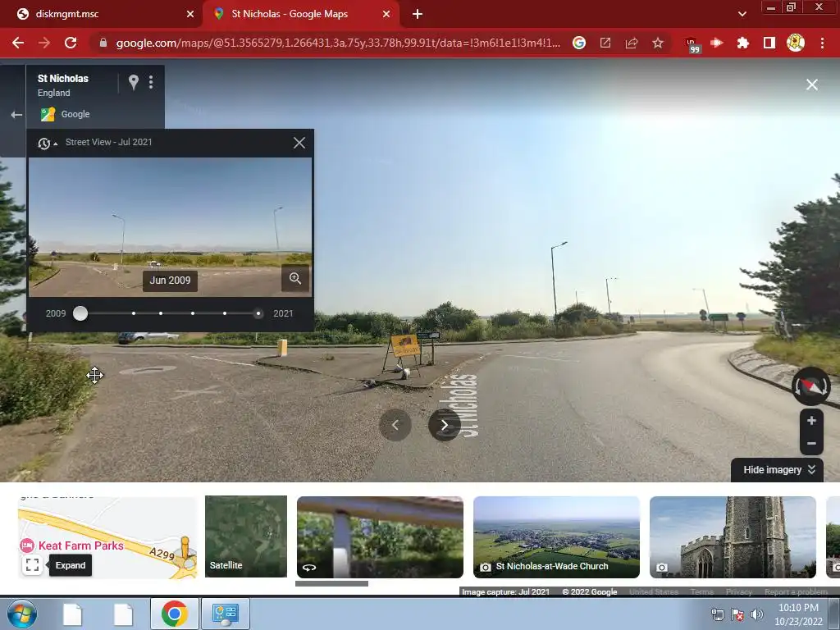Click the magnifier on Jun 2009 preview
The height and width of the screenshot is (630, 840).
[x=295, y=278]
